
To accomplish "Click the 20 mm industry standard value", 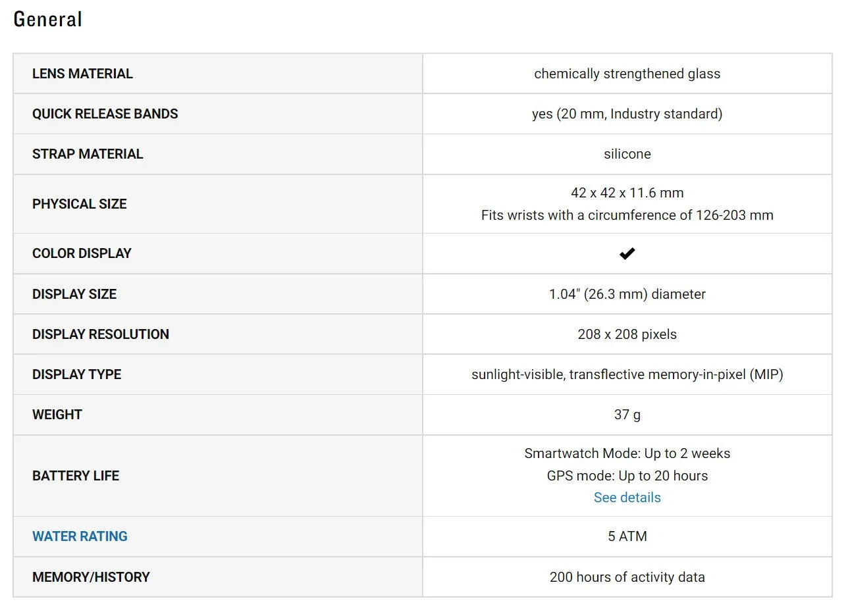I will [x=627, y=114].
